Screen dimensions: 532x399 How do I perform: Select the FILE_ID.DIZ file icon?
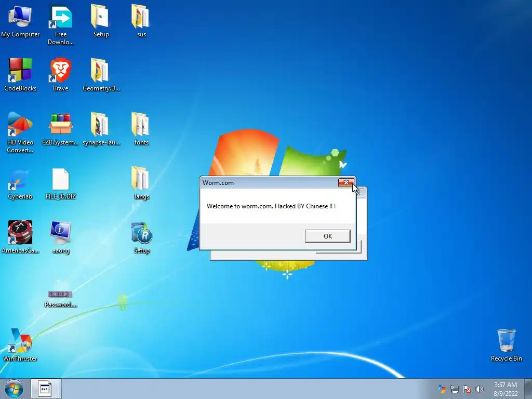tap(60, 184)
